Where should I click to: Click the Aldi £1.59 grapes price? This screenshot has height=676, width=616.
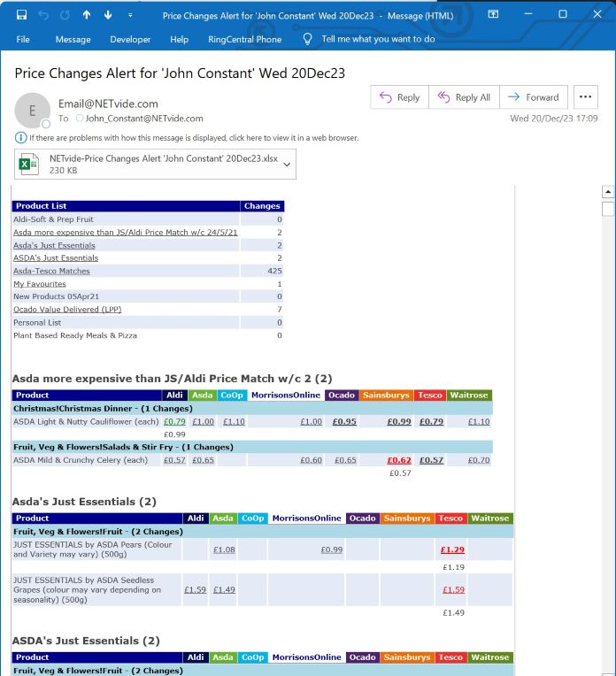pos(195,589)
